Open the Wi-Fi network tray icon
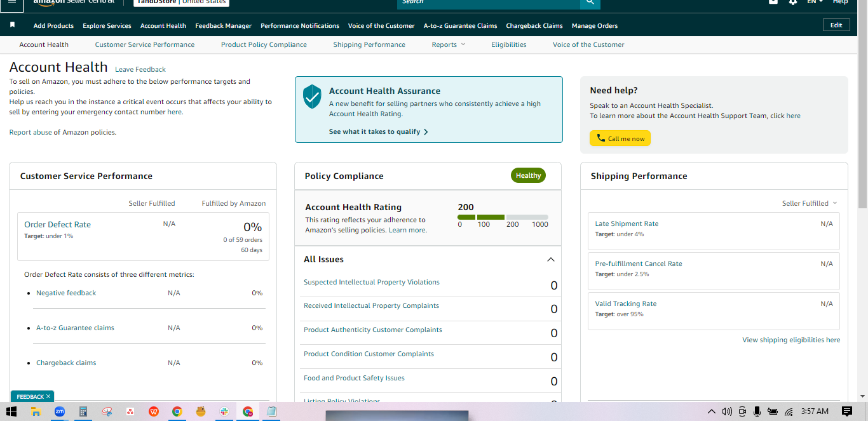The image size is (868, 421). tap(789, 411)
